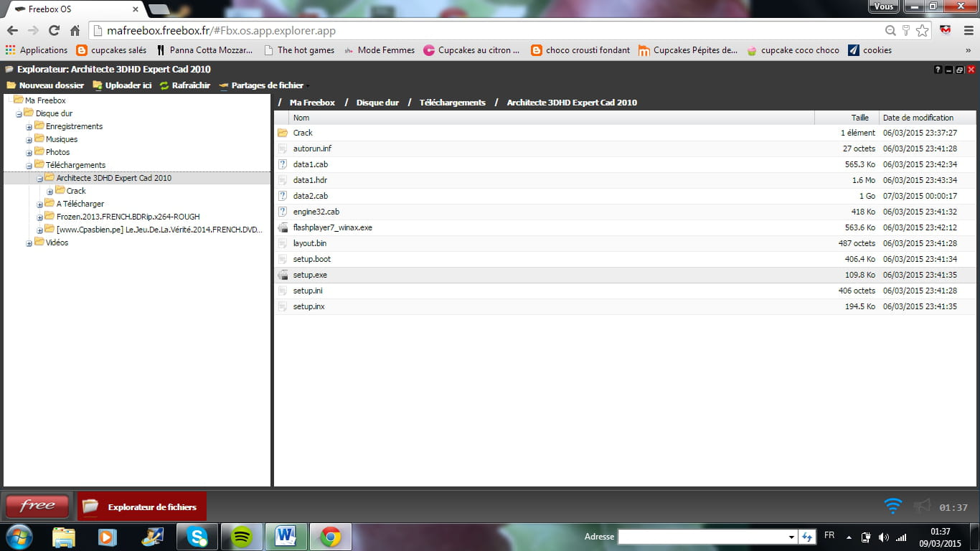
Task: Click the Crack folder icon in file list
Action: (x=283, y=133)
